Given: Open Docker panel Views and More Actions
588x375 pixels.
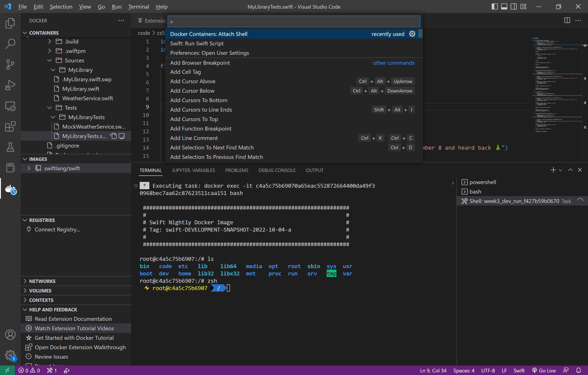Looking at the screenshot, I should point(121,20).
